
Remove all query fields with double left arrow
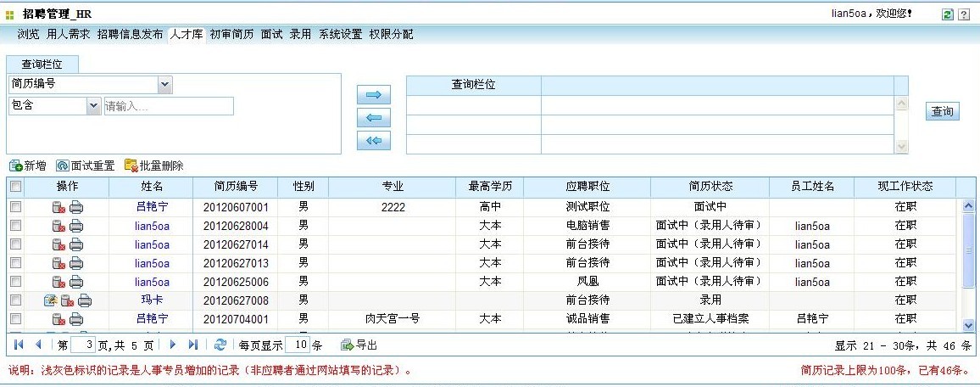(373, 141)
